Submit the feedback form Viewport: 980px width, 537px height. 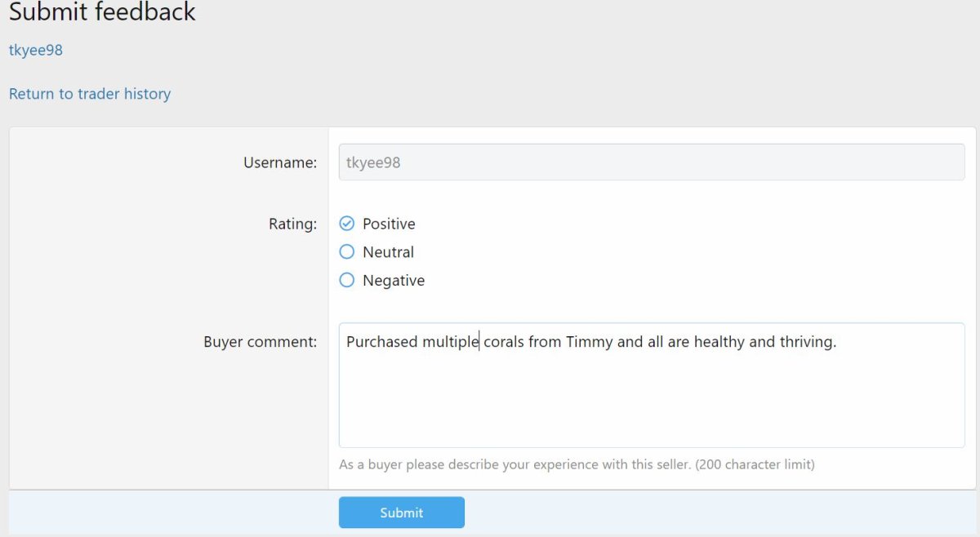click(x=401, y=513)
